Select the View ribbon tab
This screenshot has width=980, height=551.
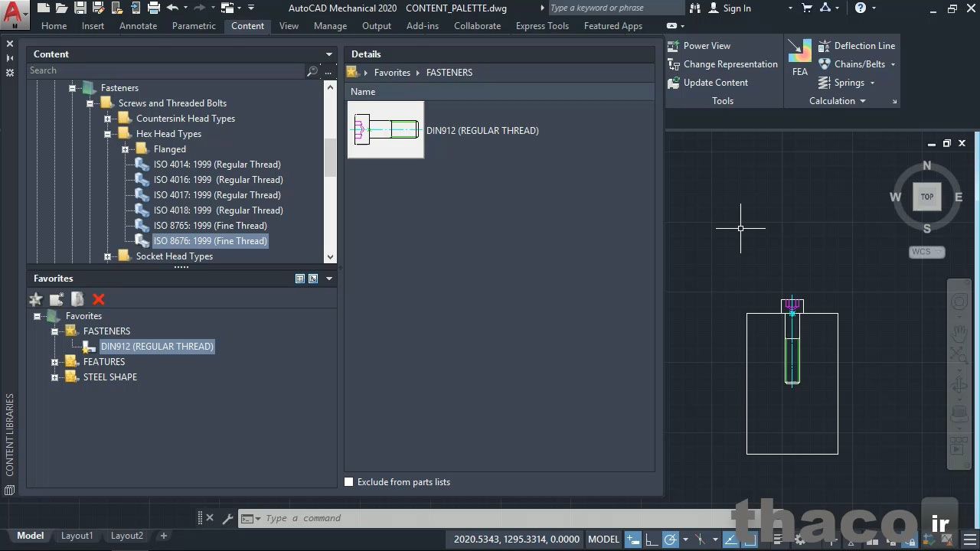tap(289, 25)
